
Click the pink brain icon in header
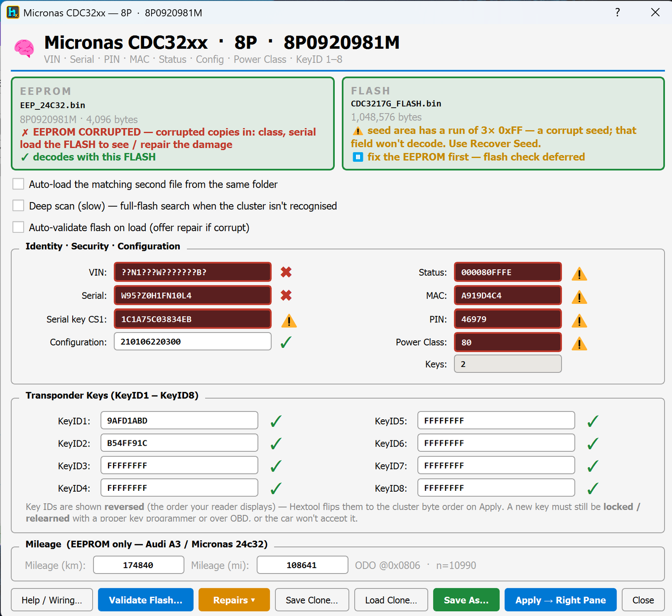(24, 49)
